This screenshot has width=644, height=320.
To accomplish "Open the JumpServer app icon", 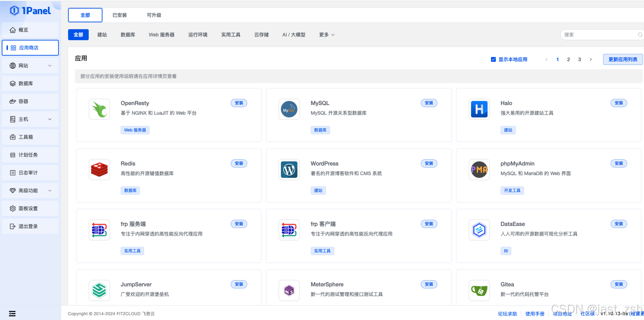I will click(99, 290).
